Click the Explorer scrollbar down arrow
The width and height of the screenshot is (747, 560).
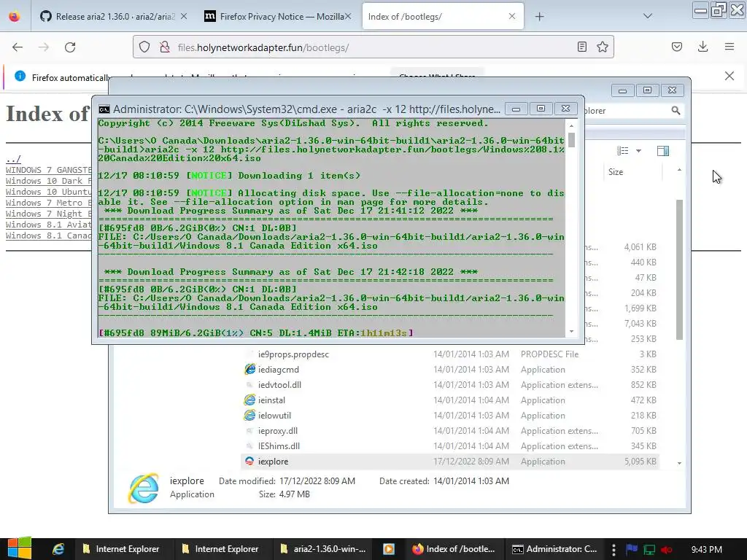tap(679, 463)
